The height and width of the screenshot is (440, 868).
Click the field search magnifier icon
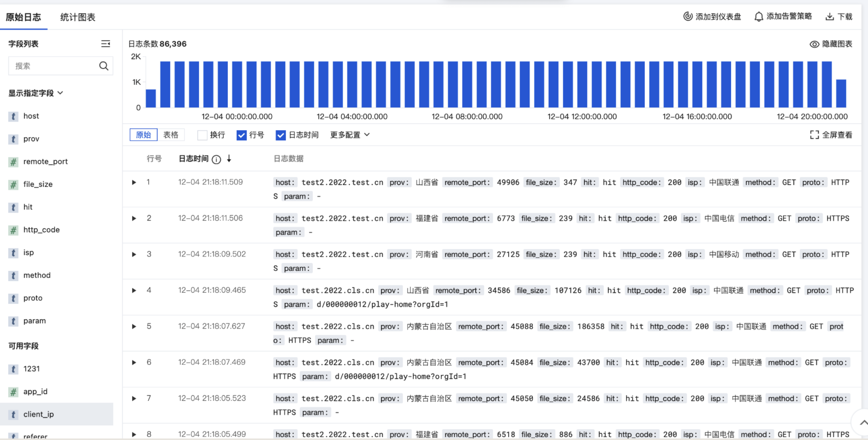tap(104, 66)
